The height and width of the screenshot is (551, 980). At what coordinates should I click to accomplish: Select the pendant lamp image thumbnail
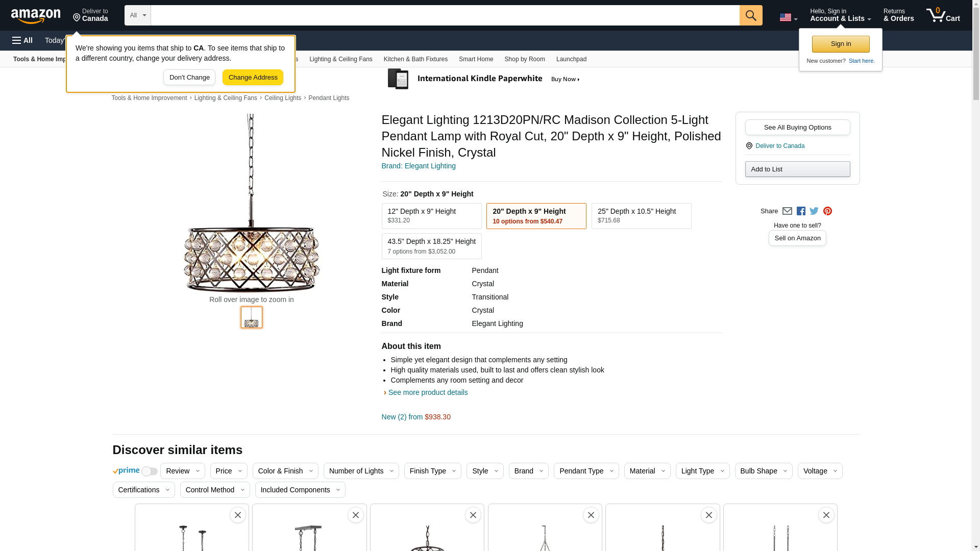click(252, 317)
